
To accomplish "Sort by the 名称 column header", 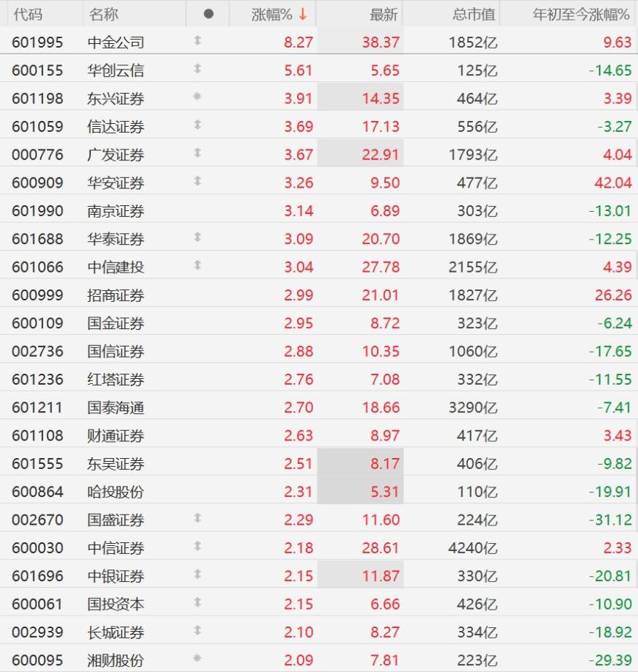I will point(103,15).
